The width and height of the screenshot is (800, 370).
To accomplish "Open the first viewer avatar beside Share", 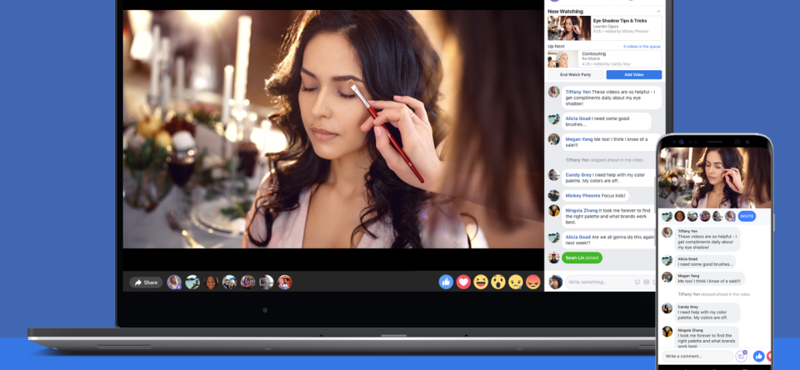I will click(x=174, y=282).
